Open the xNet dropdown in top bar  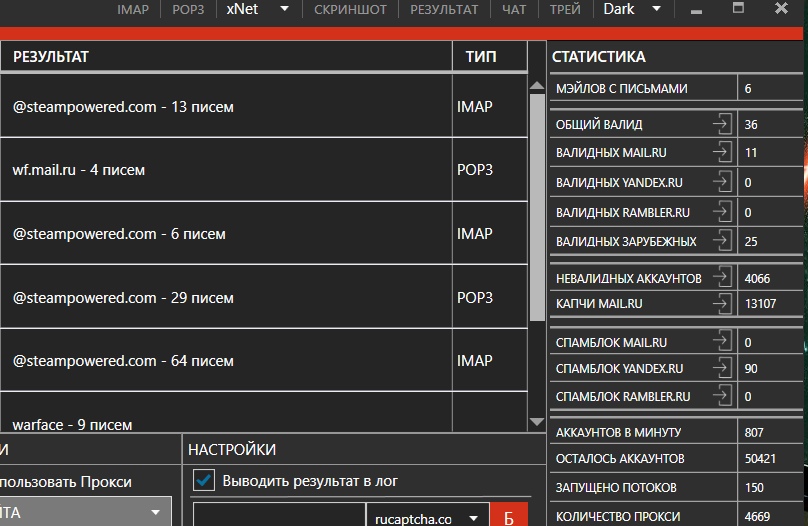tap(257, 10)
